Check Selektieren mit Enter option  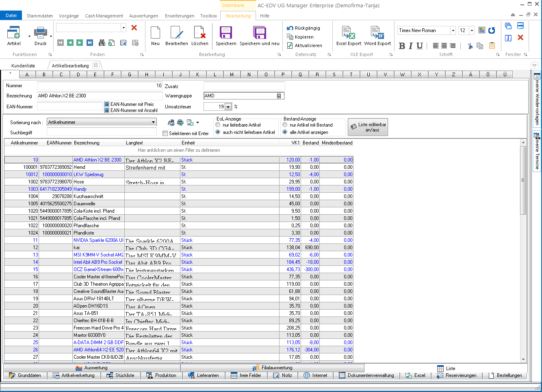(165, 134)
